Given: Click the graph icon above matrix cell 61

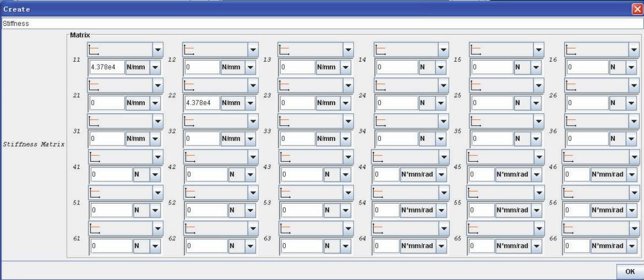Looking at the screenshot, I should click(x=94, y=228).
